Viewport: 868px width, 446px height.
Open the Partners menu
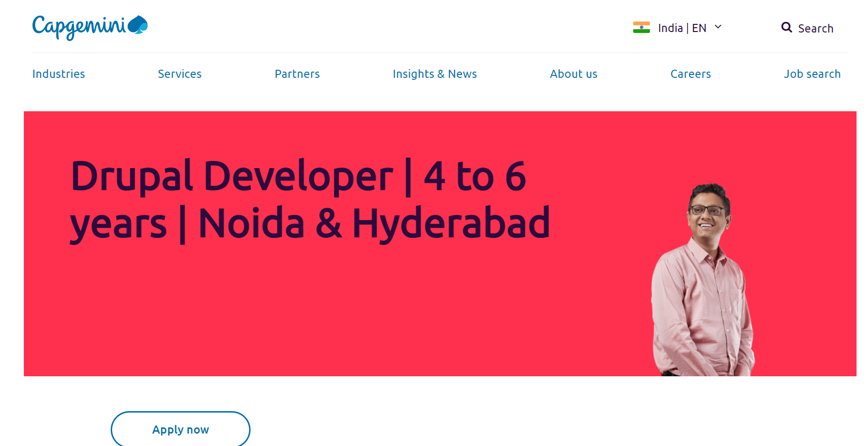[297, 74]
